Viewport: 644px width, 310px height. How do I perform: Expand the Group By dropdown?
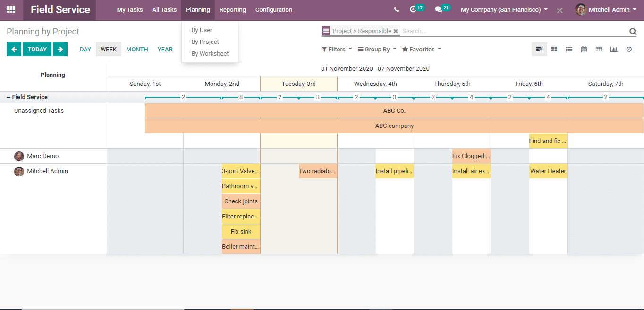pyautogui.click(x=377, y=49)
